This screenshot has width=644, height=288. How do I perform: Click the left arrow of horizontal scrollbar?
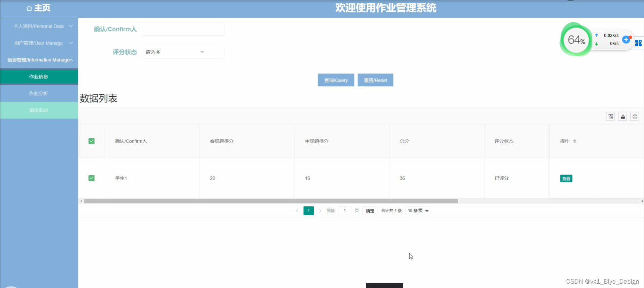click(81, 201)
